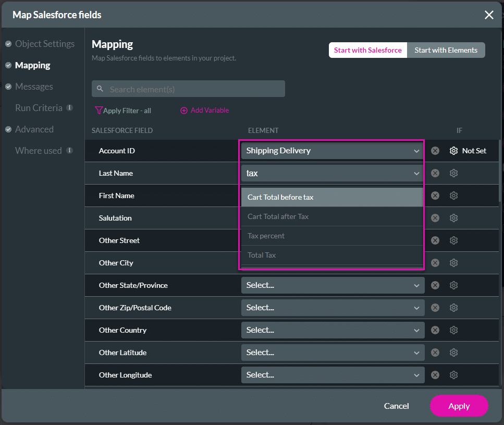Click Cancel to discard changes
Viewport: 504px width, 425px height.
point(396,406)
